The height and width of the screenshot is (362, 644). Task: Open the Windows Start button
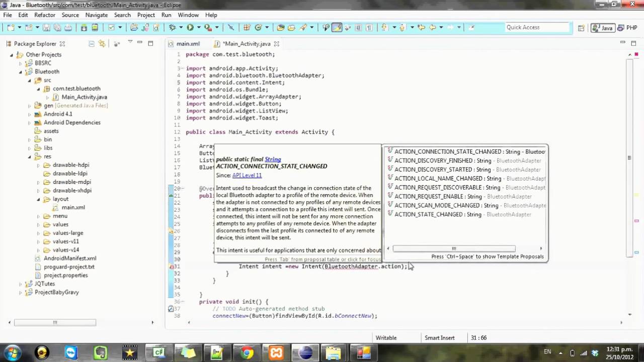click(x=12, y=352)
